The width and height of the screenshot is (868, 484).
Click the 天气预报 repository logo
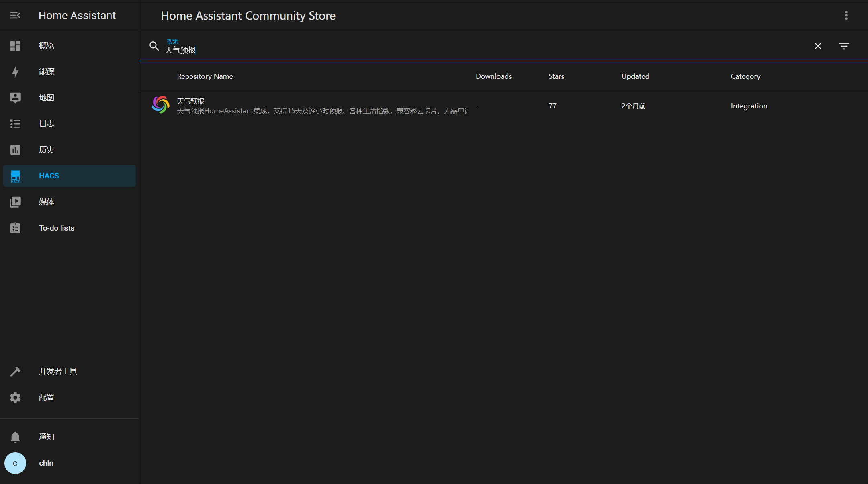(x=160, y=105)
